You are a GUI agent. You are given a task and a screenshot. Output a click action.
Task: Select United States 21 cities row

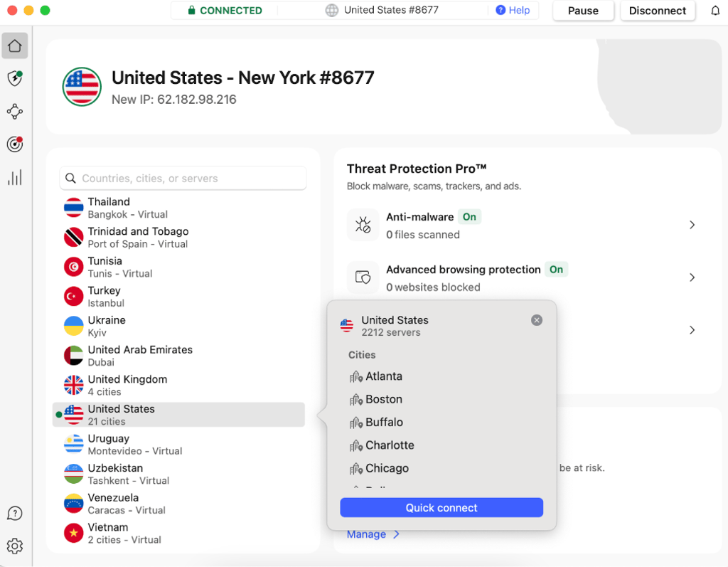tap(178, 415)
